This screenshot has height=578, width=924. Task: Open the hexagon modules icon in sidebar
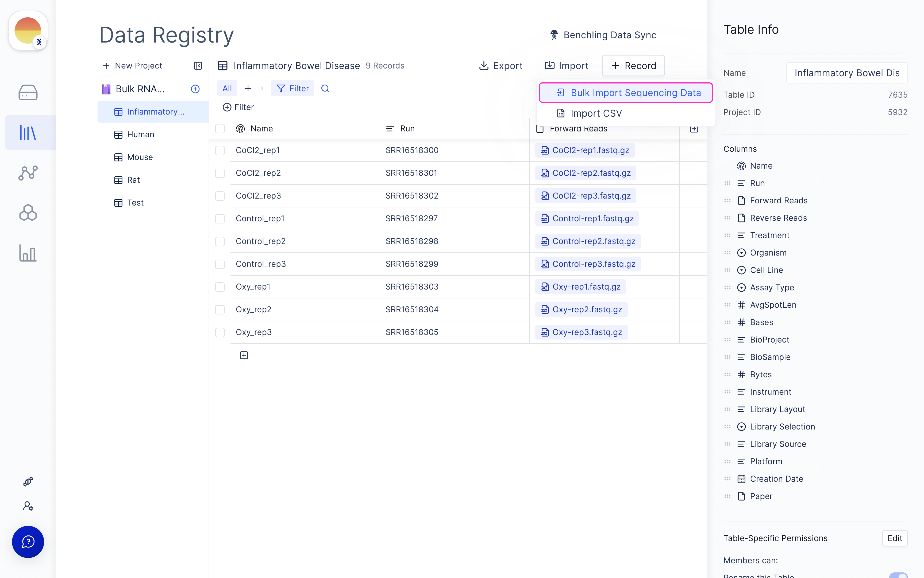28,212
